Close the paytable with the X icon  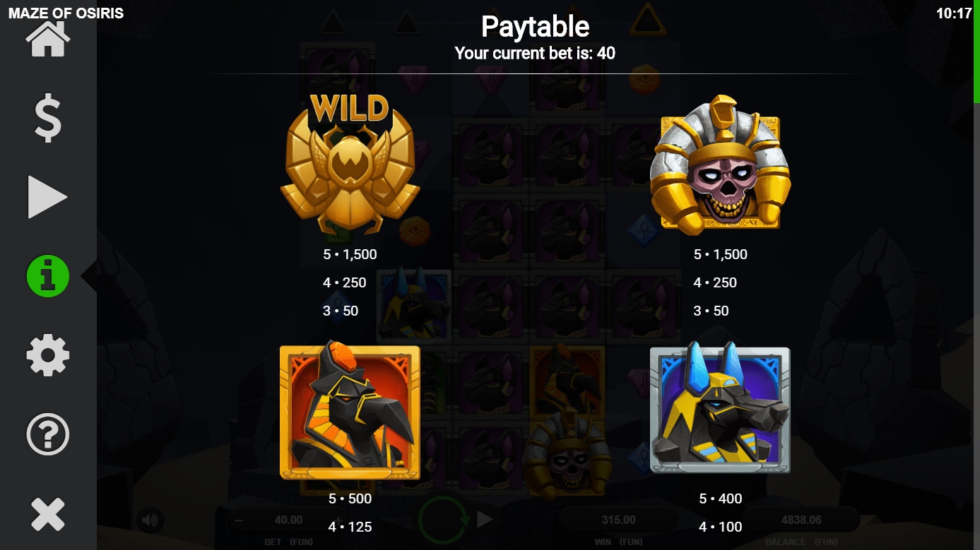coord(48,514)
